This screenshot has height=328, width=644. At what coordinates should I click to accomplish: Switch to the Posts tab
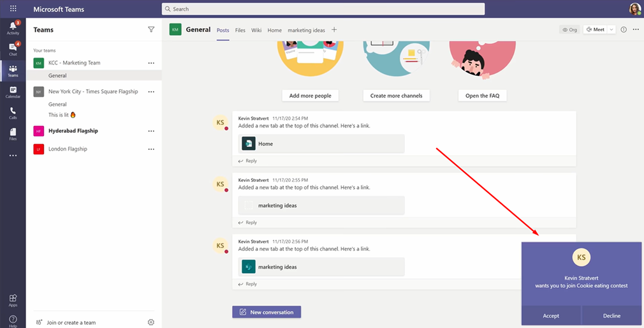(223, 30)
